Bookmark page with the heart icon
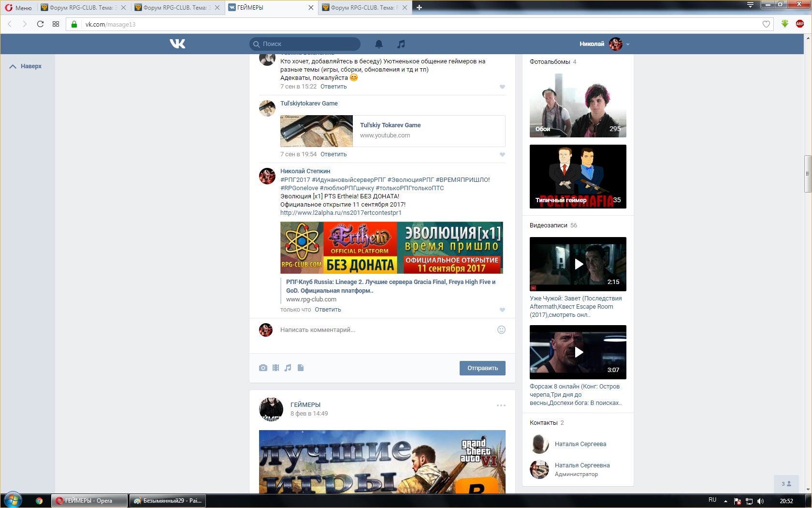 (x=766, y=24)
